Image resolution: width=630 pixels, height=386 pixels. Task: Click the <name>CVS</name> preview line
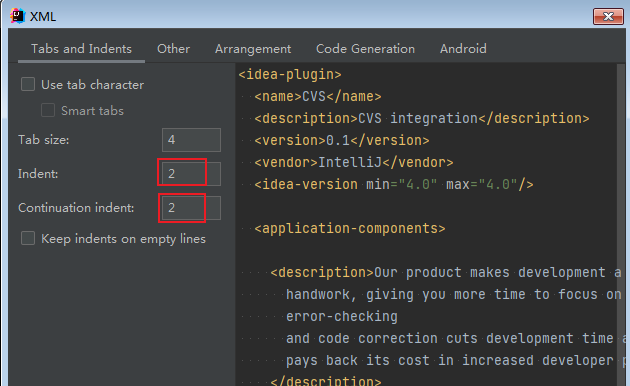click(x=318, y=96)
